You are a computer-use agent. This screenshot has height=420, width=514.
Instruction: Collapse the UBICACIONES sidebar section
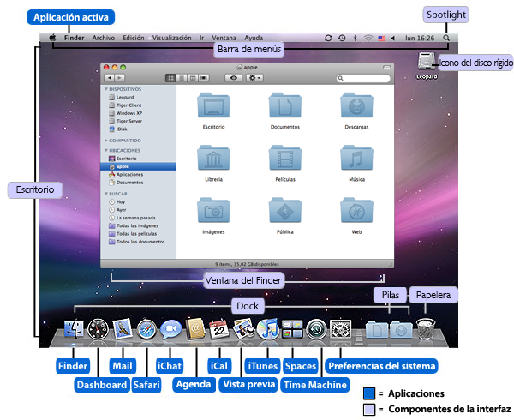tap(106, 150)
